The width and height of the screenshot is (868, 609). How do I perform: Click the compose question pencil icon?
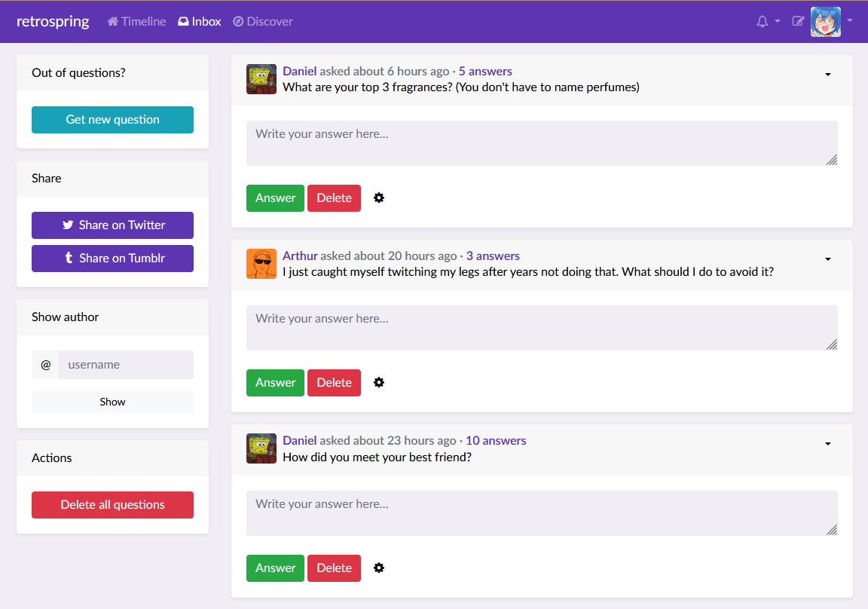798,22
